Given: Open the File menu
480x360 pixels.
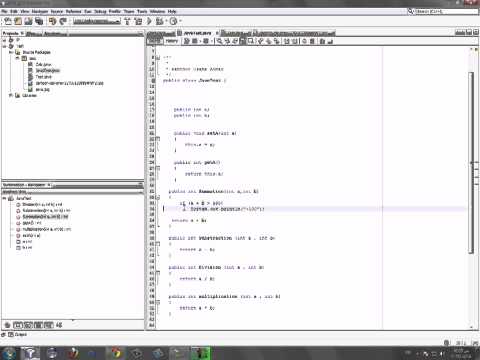Looking at the screenshot, I should pos(4,11).
